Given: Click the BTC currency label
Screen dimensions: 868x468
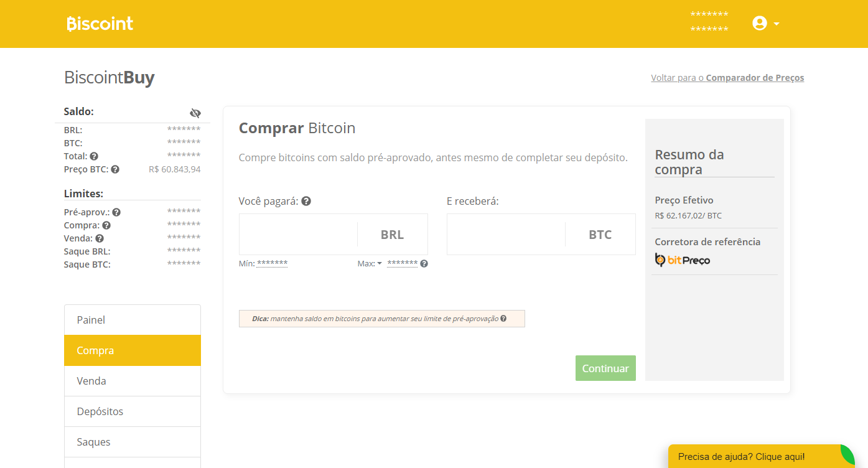Looking at the screenshot, I should [600, 235].
